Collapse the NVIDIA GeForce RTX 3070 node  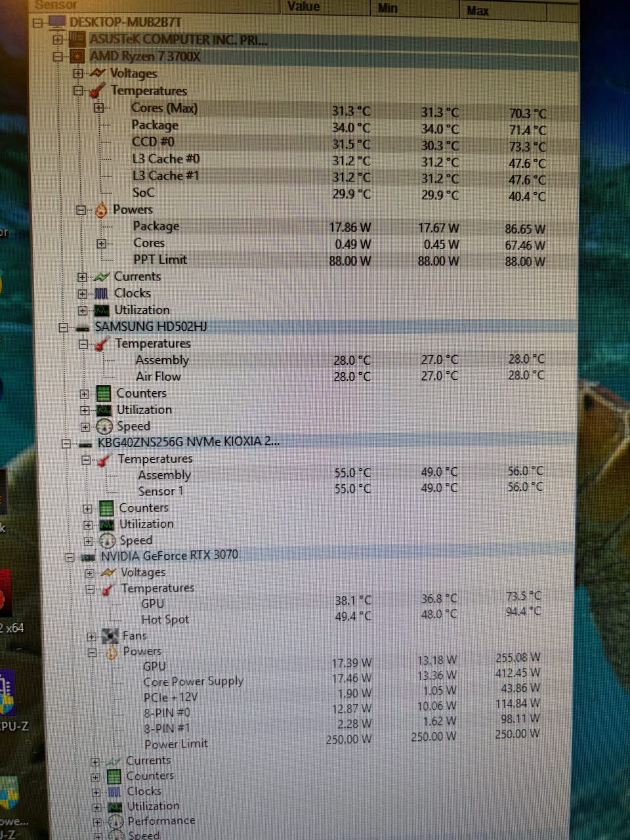coord(69,557)
